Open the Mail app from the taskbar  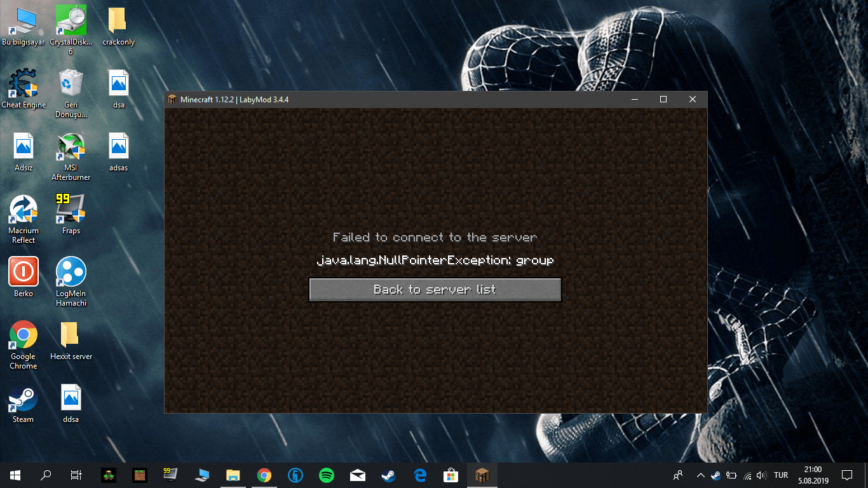[358, 475]
